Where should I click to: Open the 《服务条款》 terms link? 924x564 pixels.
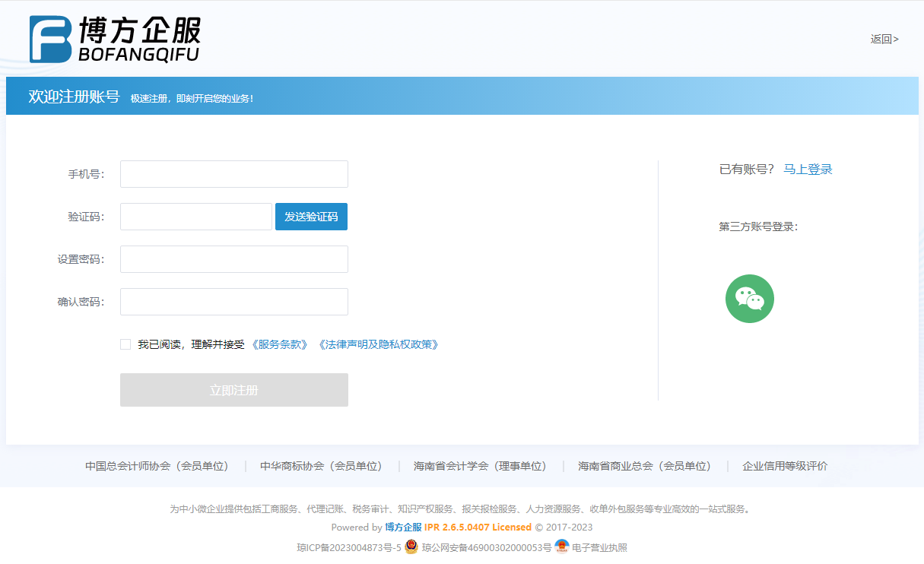point(279,344)
